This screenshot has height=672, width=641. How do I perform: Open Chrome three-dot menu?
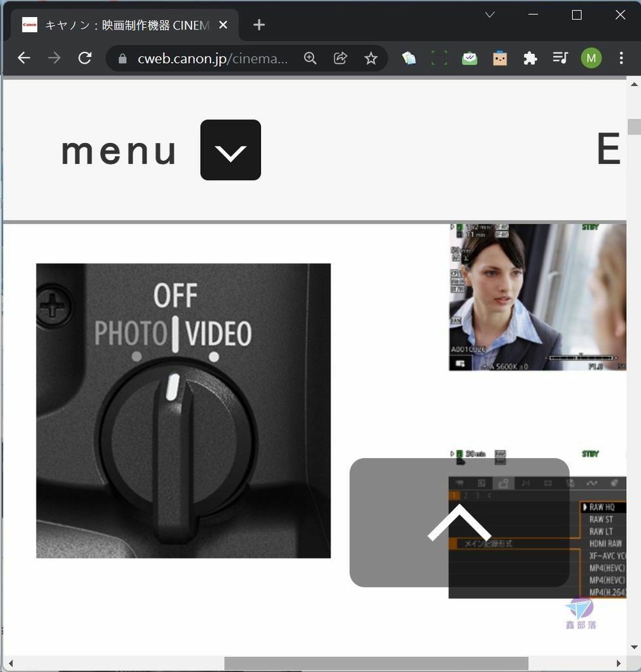[621, 58]
